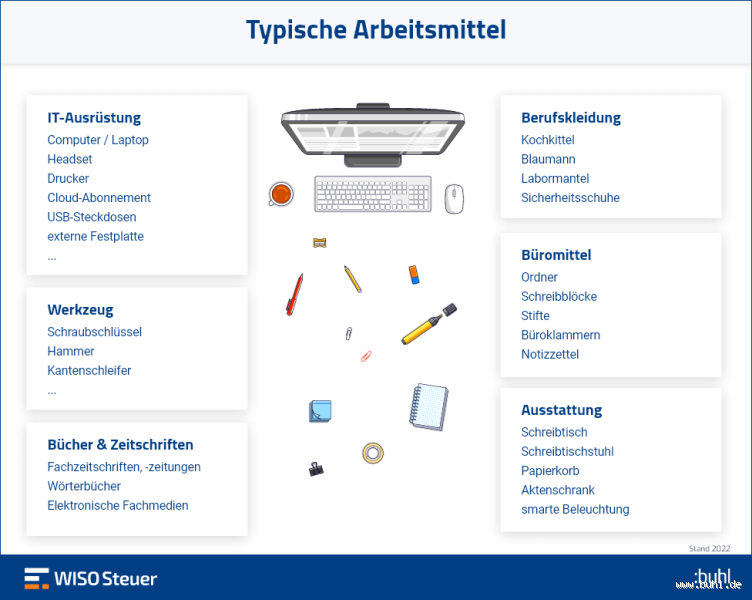Click the adhesive tape roll illustration
The width and height of the screenshot is (752, 600).
[x=373, y=453]
